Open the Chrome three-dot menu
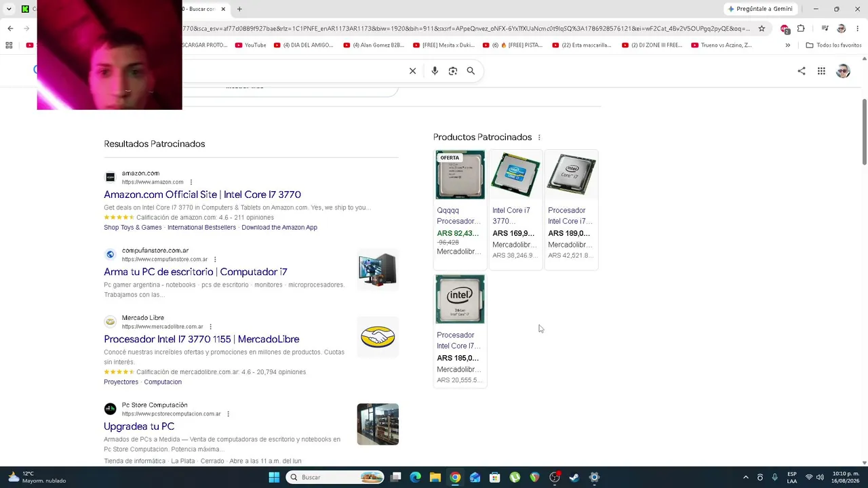 pyautogui.click(x=858, y=28)
